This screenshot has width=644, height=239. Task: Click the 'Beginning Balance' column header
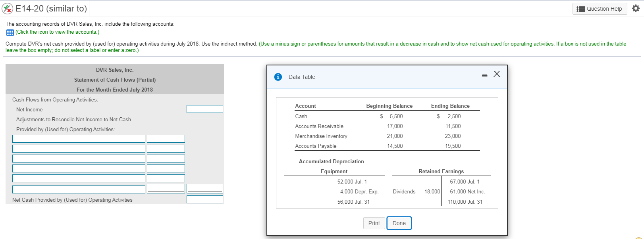tap(389, 106)
